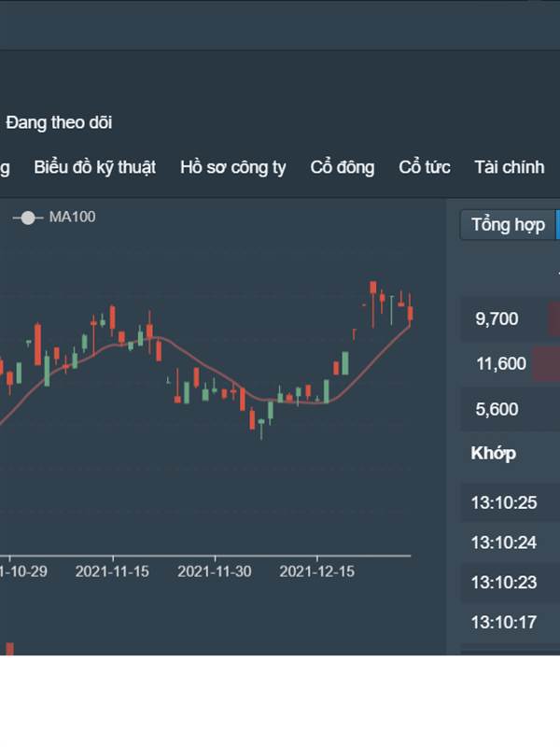Select the 11,600 order book row

510,363
